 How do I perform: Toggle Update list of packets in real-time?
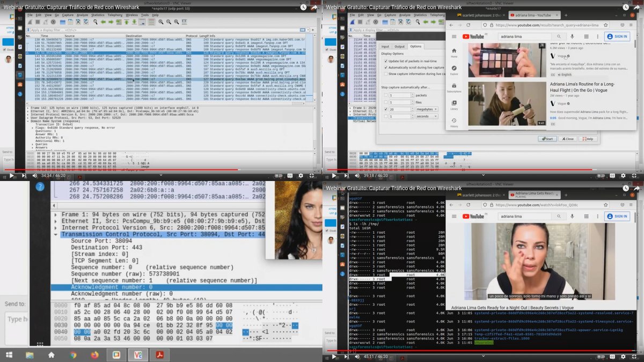[386, 61]
